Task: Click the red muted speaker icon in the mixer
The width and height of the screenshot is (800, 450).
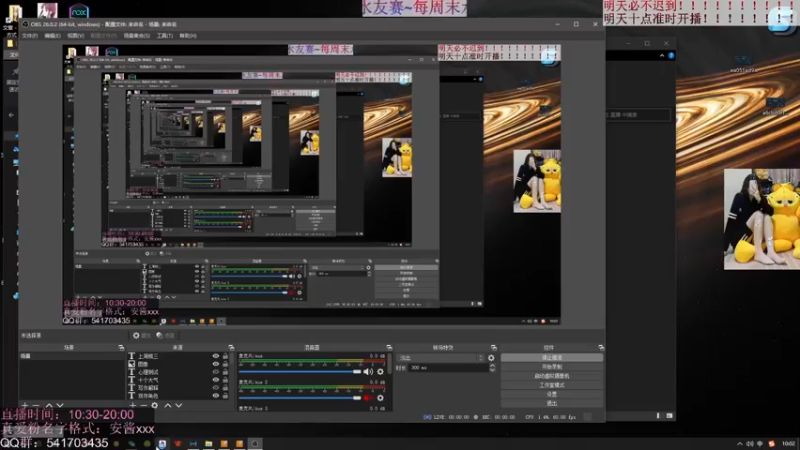Action: coord(369,397)
